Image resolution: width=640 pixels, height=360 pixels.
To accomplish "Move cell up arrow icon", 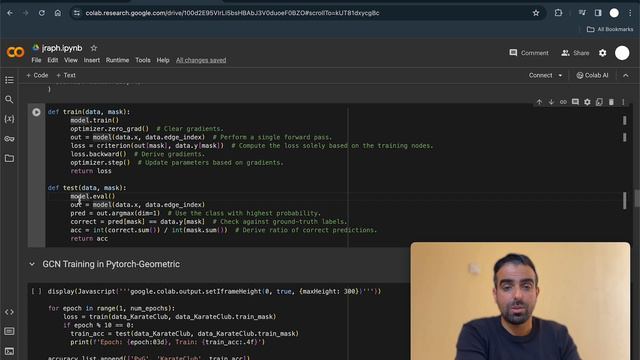I will 539,102.
